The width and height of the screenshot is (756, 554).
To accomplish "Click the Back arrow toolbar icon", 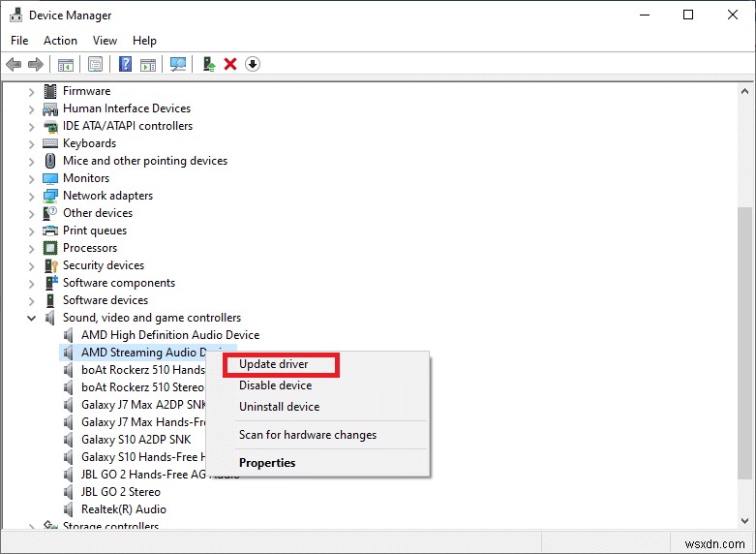I will pyautogui.click(x=14, y=64).
